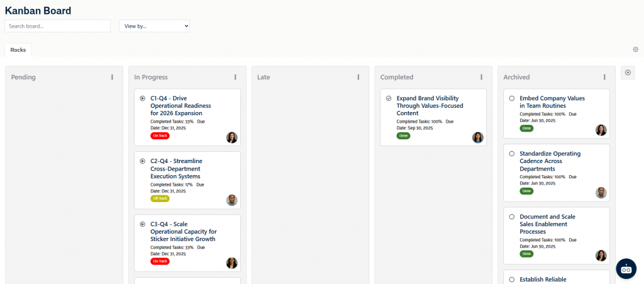Open C1-Q4 Drive Operational Readiness card title
The height and width of the screenshot is (284, 644).
[180, 106]
